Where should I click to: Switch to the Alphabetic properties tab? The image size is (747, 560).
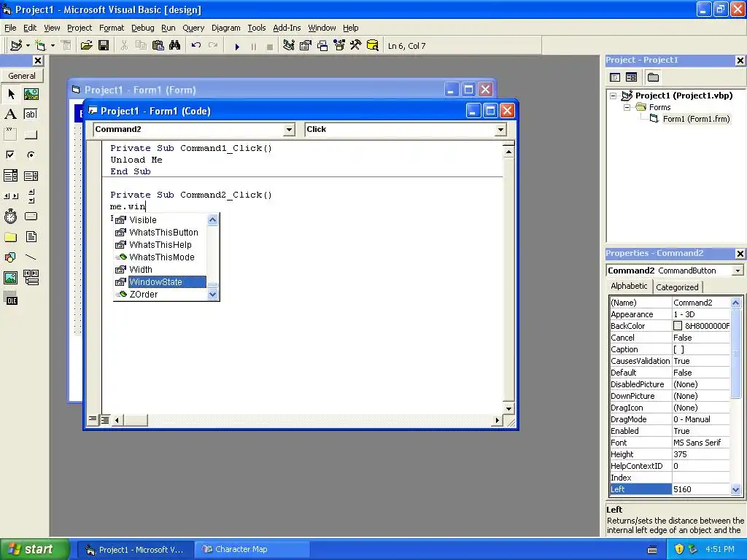(x=629, y=286)
